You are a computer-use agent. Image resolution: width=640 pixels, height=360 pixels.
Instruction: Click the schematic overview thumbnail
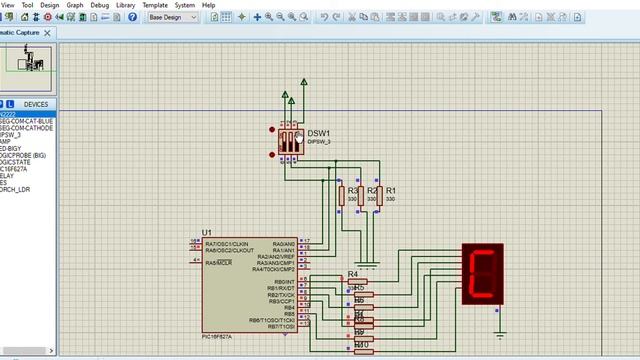26,68
